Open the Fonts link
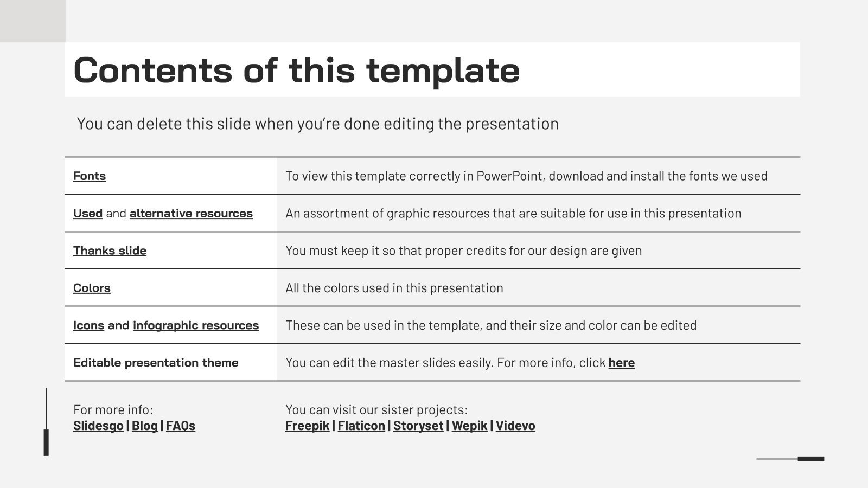 coord(90,176)
